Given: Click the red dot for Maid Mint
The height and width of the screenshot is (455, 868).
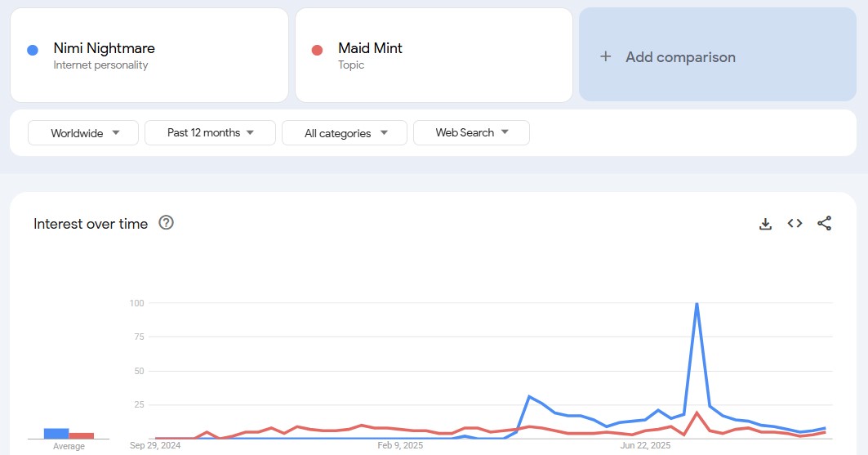Looking at the screenshot, I should 318,50.
